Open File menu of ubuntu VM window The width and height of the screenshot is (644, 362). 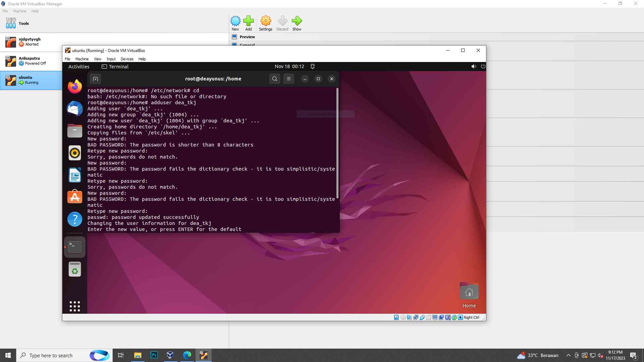coord(67,59)
